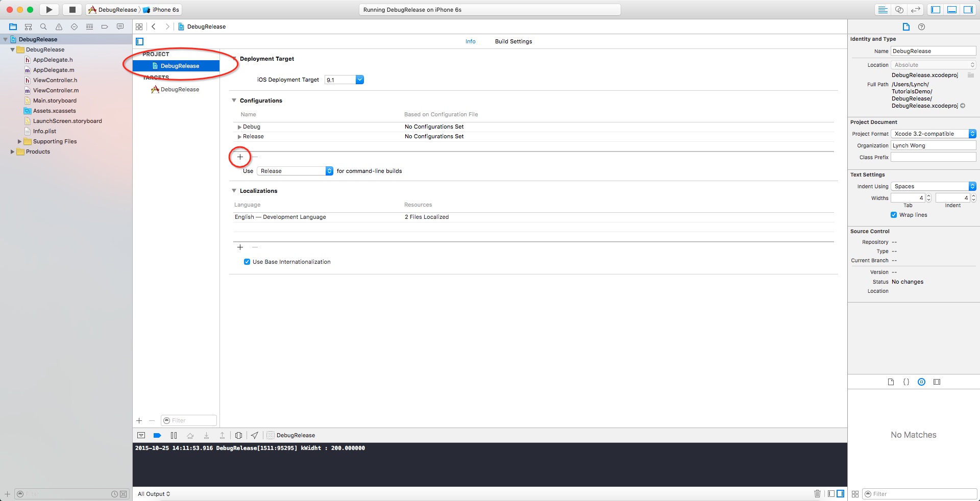Click the Step over debug button

click(190, 435)
